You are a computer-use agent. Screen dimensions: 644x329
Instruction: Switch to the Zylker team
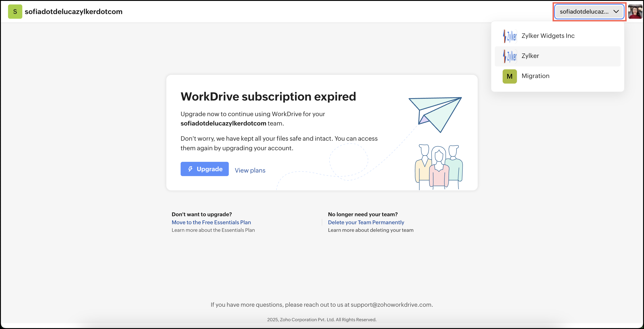(530, 56)
